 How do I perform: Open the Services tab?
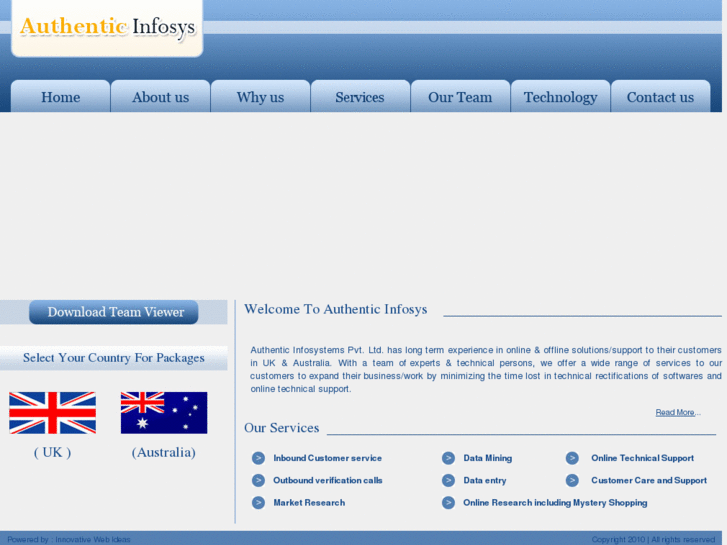[x=360, y=96]
